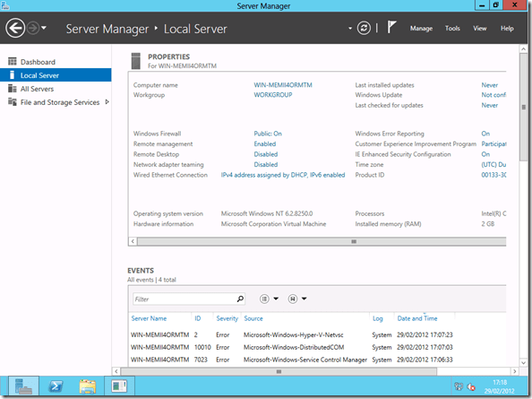The image size is (532, 399).
Task: Open the Tools menu
Action: pos(452,29)
